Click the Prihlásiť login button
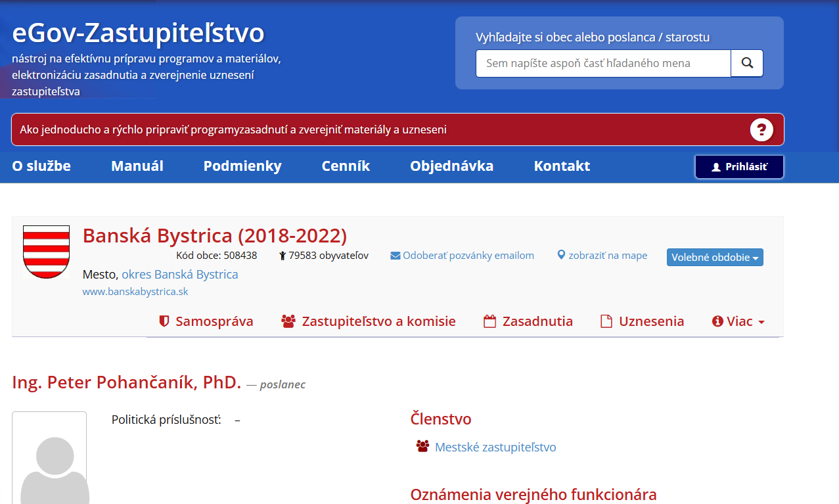The height and width of the screenshot is (504, 839). pos(739,167)
